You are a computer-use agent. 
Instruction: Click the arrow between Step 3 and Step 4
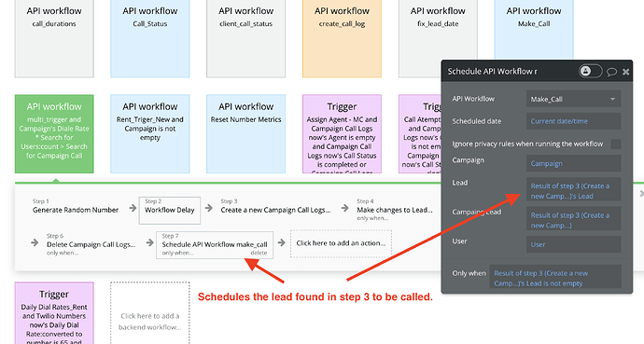(344, 208)
